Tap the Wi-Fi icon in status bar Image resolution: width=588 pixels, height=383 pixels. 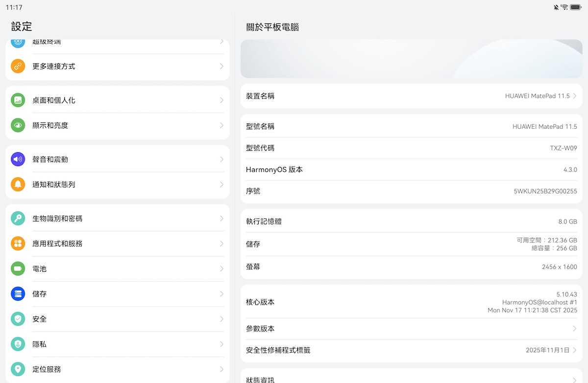point(564,7)
